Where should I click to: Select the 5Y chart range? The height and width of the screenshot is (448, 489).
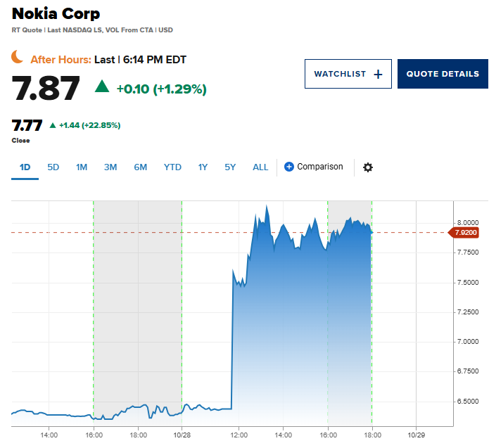click(231, 167)
